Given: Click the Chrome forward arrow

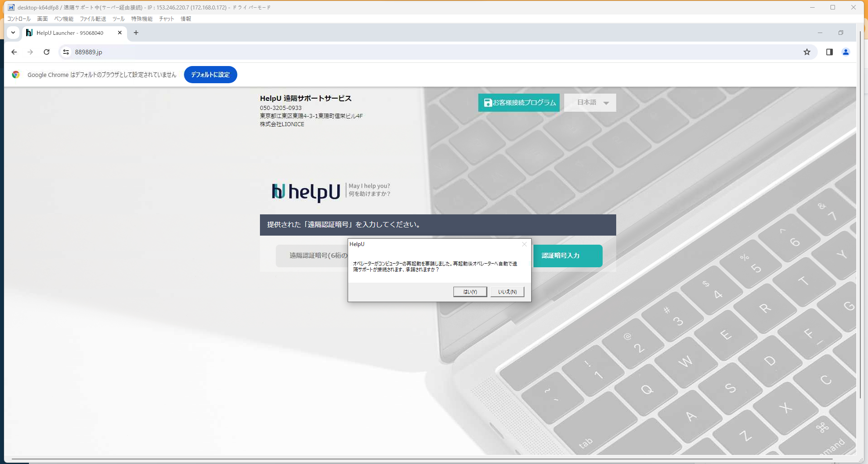Looking at the screenshot, I should (30, 52).
